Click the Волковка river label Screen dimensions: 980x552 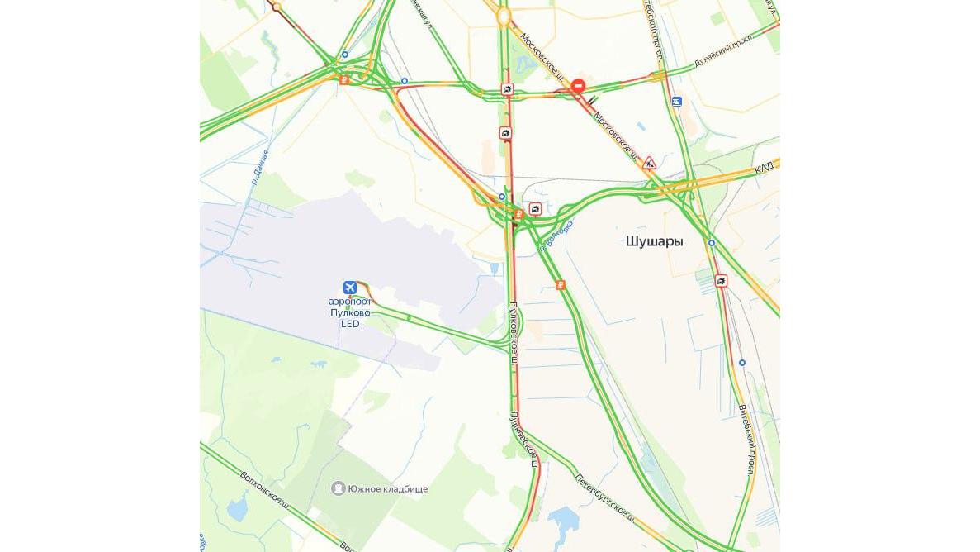pyautogui.click(x=557, y=236)
